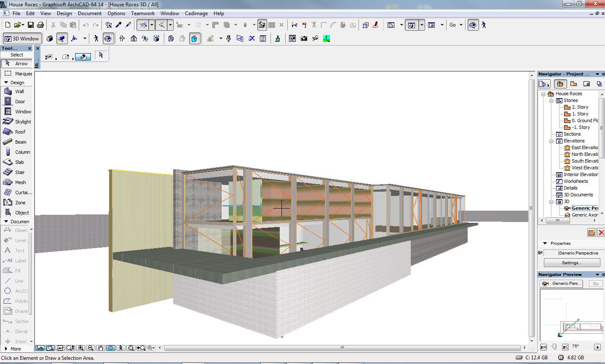Select the Wall tool
Viewport: 605px width, 364px height.
click(x=17, y=91)
